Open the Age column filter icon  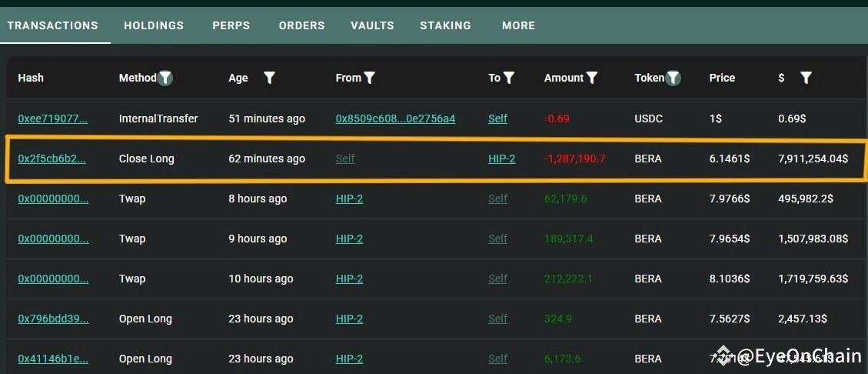coord(270,78)
